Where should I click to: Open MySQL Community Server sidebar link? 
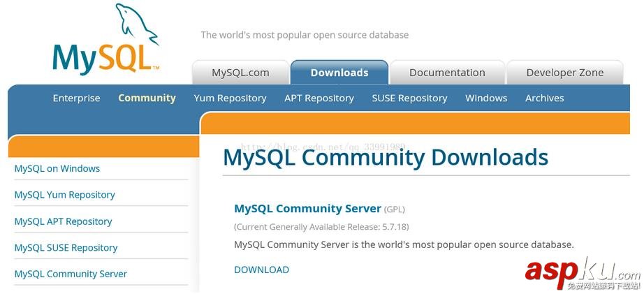click(x=71, y=274)
